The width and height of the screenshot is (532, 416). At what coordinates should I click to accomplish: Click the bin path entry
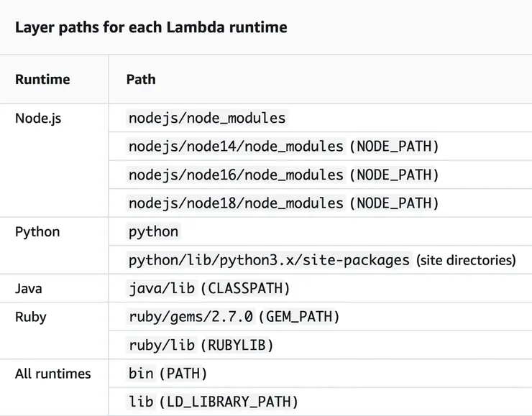tap(141, 374)
